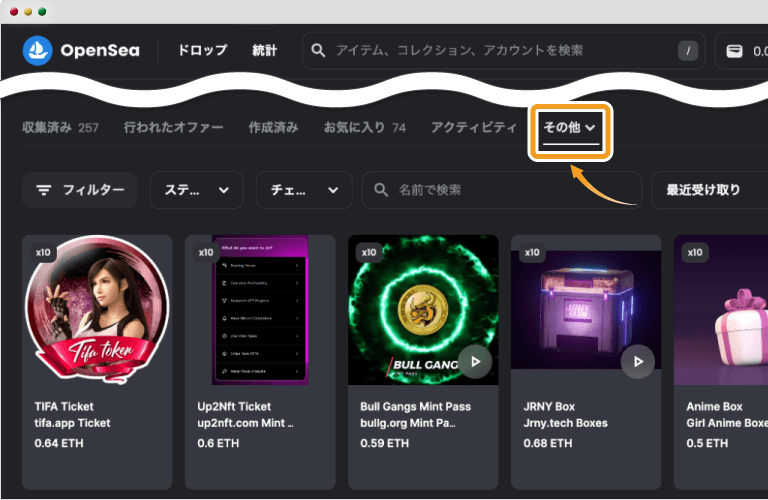Switch to the 作成済み tab
The height and width of the screenshot is (500, 768).
273,127
